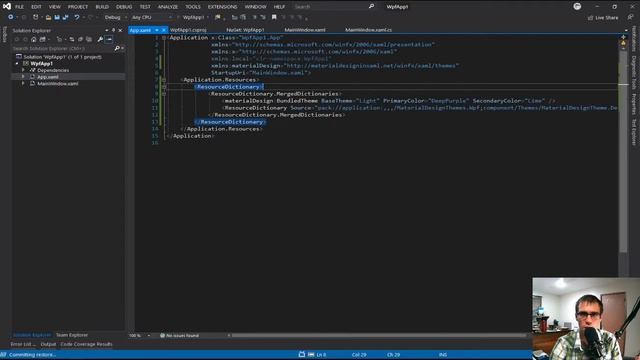The height and width of the screenshot is (360, 640).
Task: Click the Sync with Active Document icon
Action: tap(72, 39)
